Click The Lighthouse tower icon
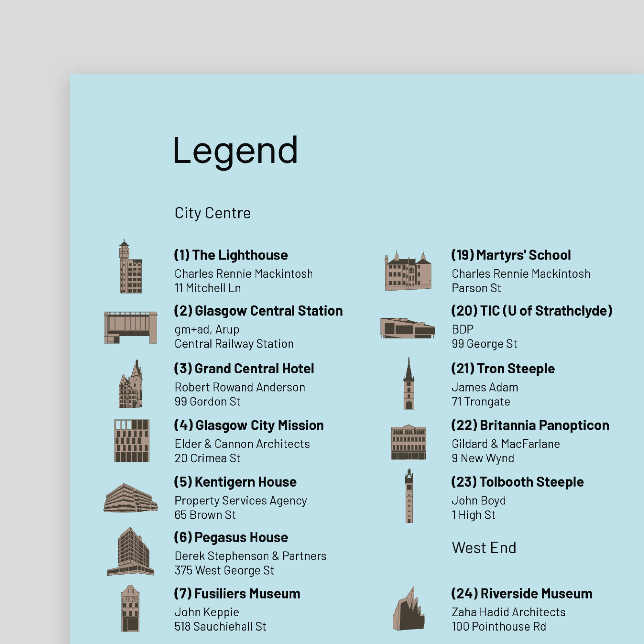The height and width of the screenshot is (644, 644). (x=130, y=267)
